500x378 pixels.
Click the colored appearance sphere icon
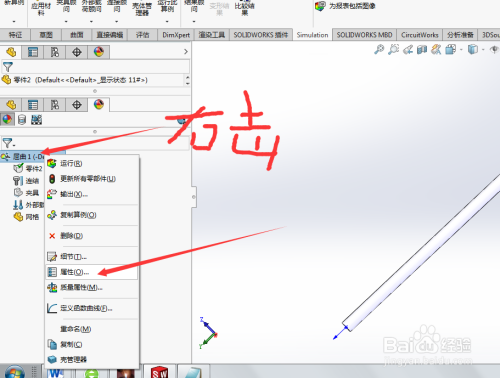click(7, 119)
